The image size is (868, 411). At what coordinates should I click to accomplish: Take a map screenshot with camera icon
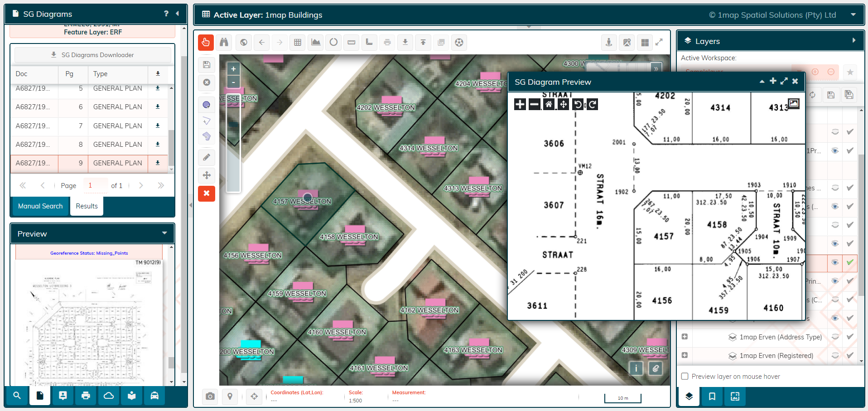pos(210,396)
